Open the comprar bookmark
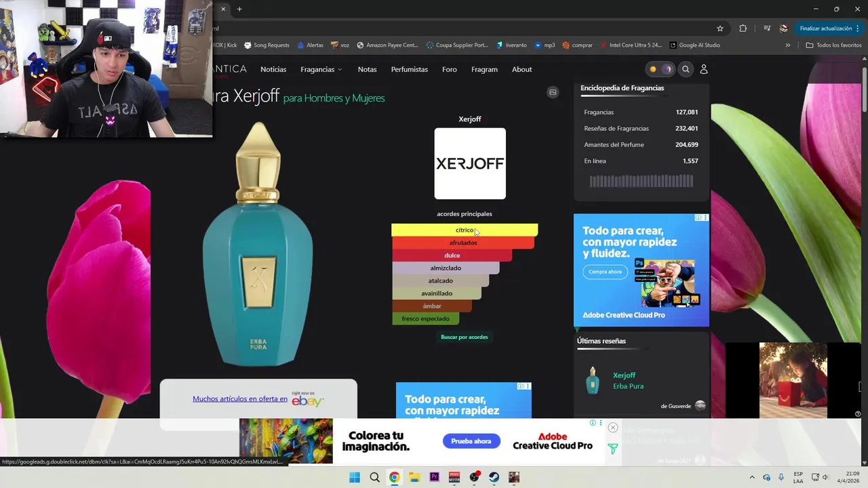 577,45
